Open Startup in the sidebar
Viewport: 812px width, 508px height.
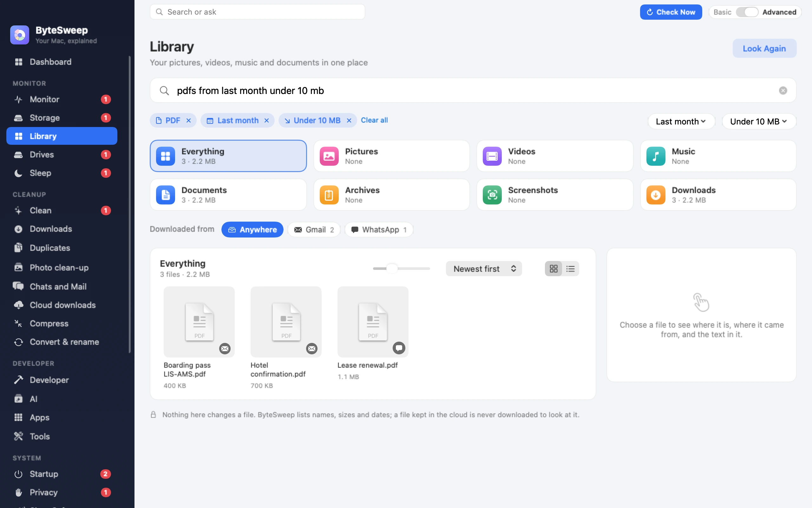point(62,474)
